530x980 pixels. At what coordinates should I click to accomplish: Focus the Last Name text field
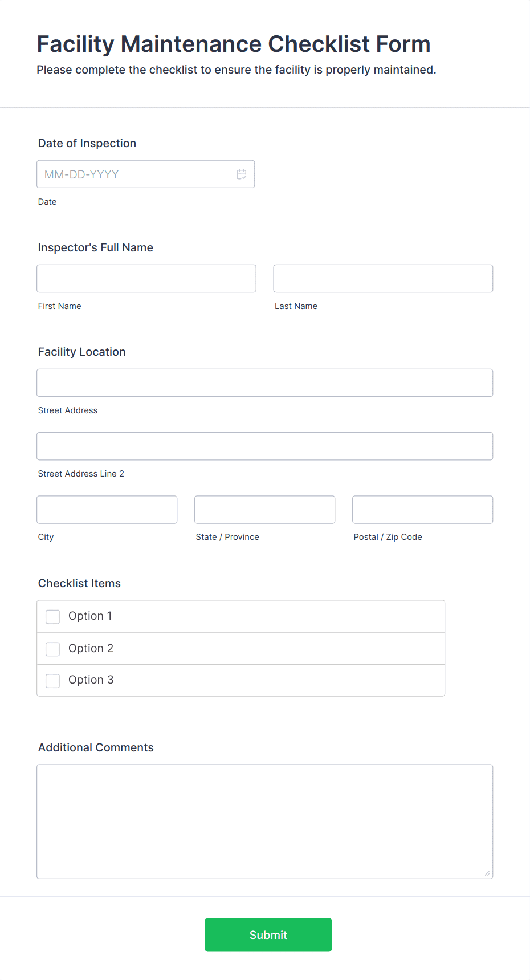coord(383,279)
